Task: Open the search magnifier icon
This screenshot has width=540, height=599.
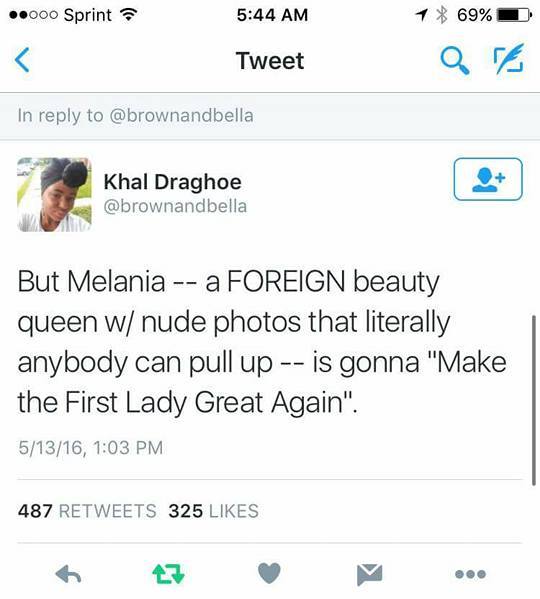Action: click(x=454, y=60)
